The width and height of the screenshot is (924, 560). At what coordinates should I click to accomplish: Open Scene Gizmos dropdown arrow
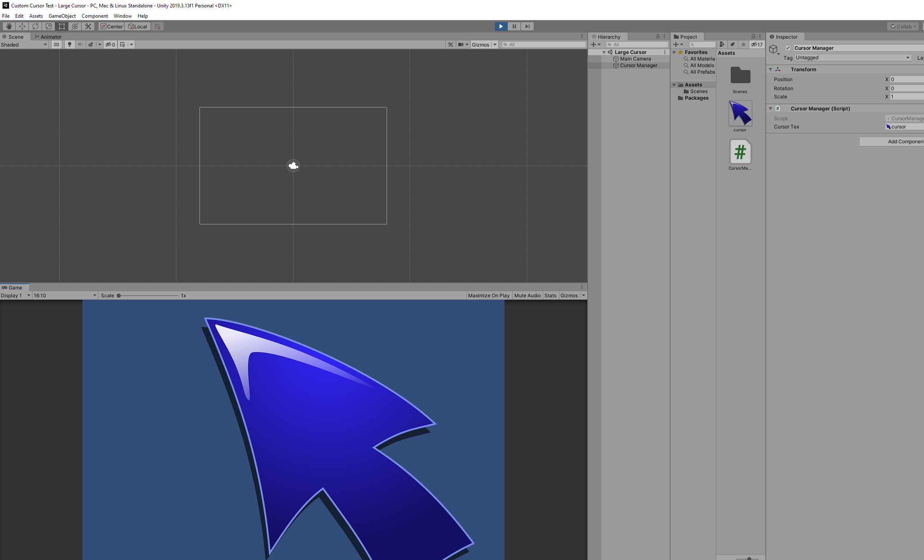[x=495, y=44]
